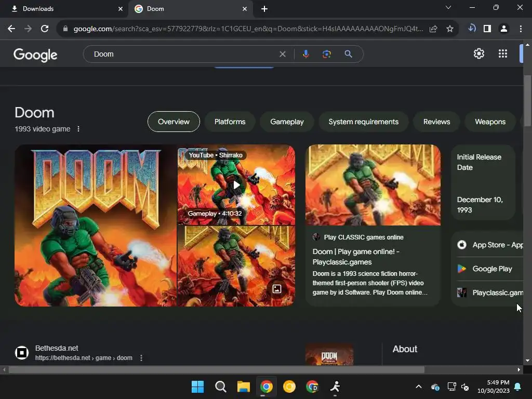Search by image with Google Lens

coord(327,54)
